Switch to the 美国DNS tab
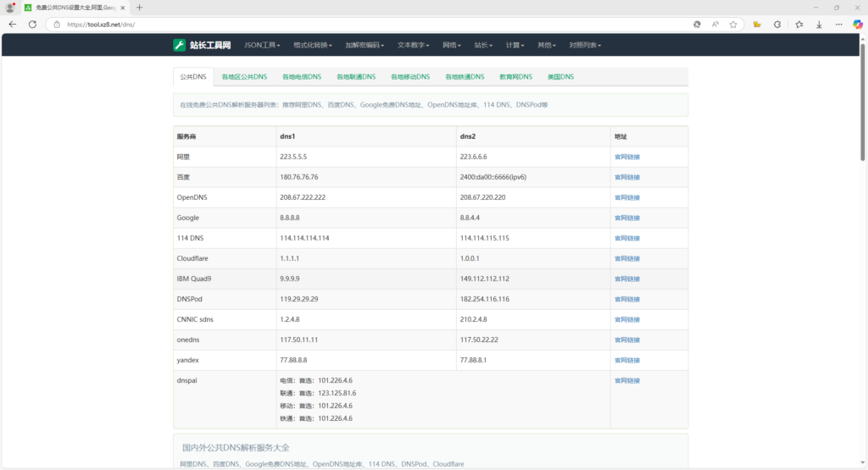The image size is (868, 470). tap(561, 77)
